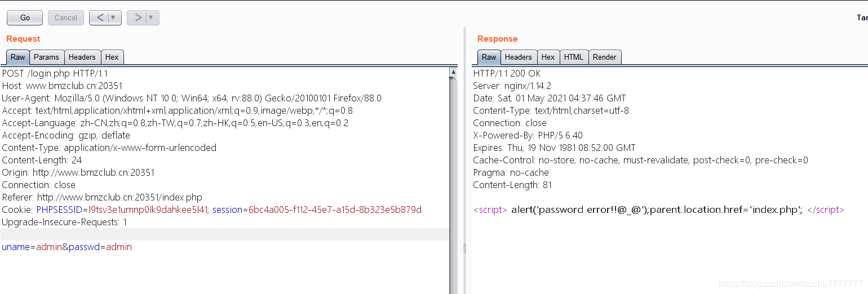The width and height of the screenshot is (868, 294).
Task: Click the Request panel heading
Action: point(23,39)
